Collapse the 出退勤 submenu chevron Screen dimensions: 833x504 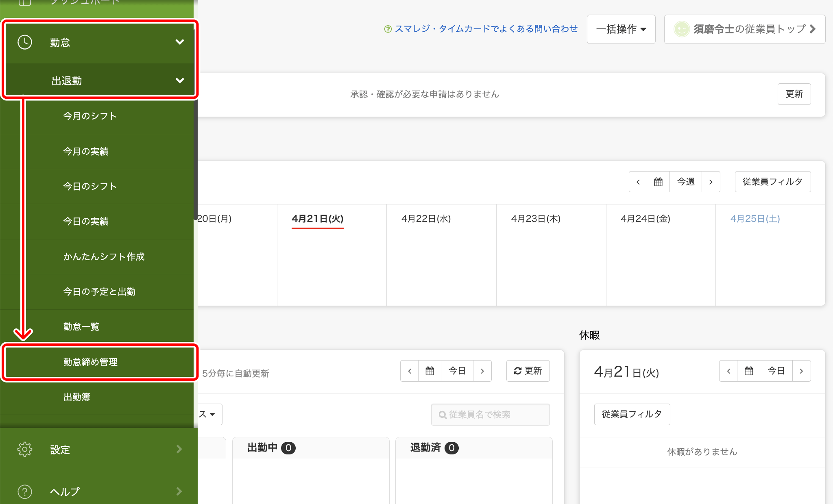180,80
